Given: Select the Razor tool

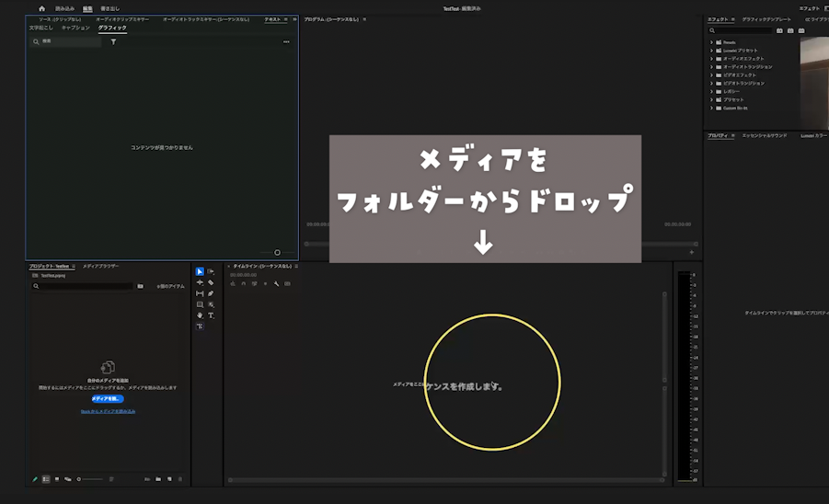Looking at the screenshot, I should pyautogui.click(x=211, y=282).
